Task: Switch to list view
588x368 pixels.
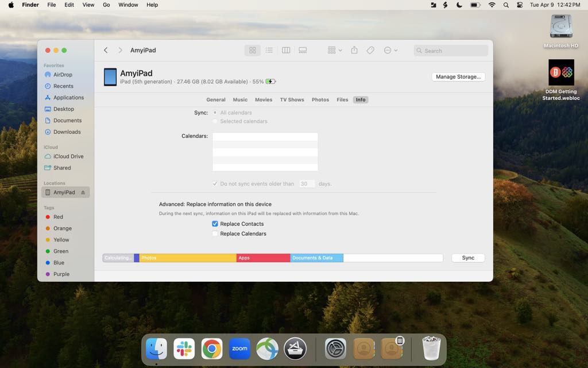Action: (269, 51)
